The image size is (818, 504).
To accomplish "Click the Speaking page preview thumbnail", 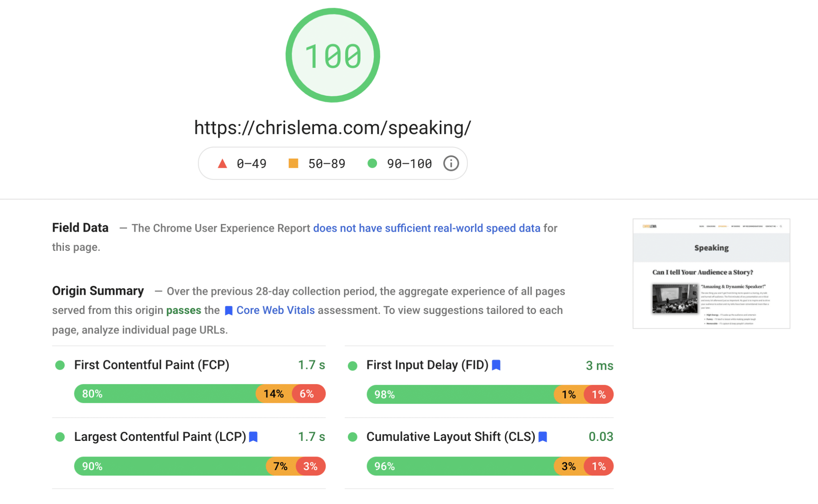I will pos(711,274).
